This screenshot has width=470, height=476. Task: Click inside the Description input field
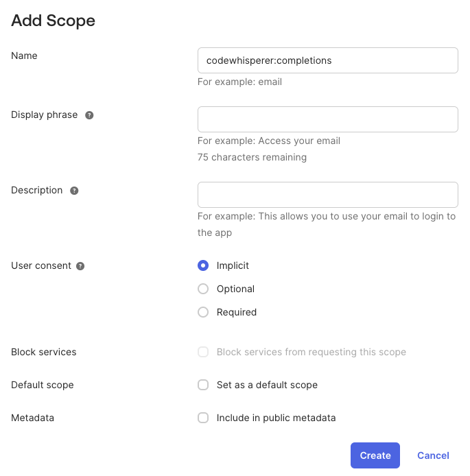click(x=327, y=195)
